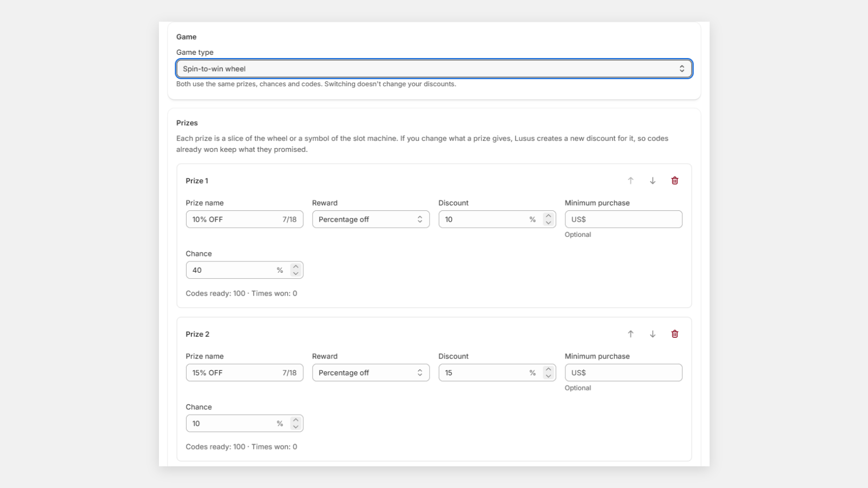Click the Prizes section heading
Image resolution: width=868 pixels, height=488 pixels.
pos(187,123)
